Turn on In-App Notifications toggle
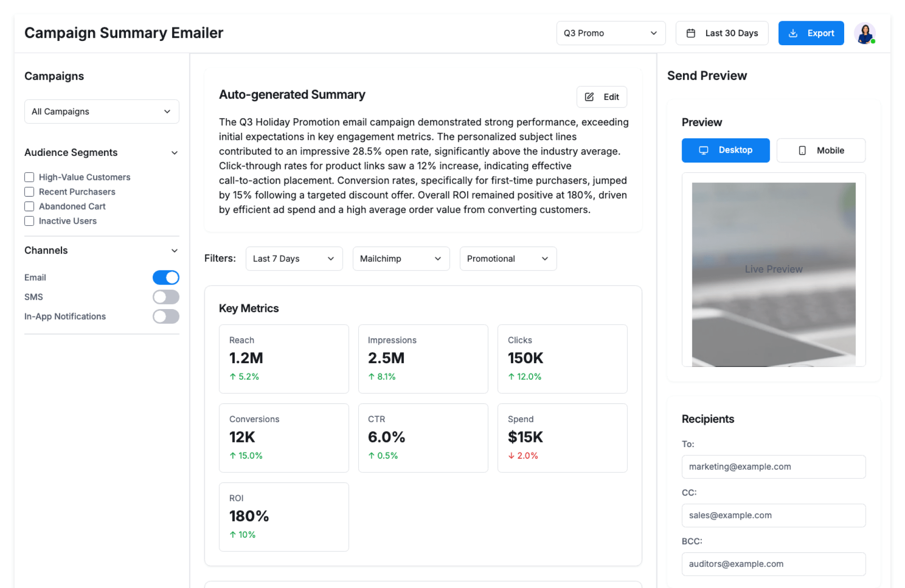The image size is (905, 588). click(166, 317)
